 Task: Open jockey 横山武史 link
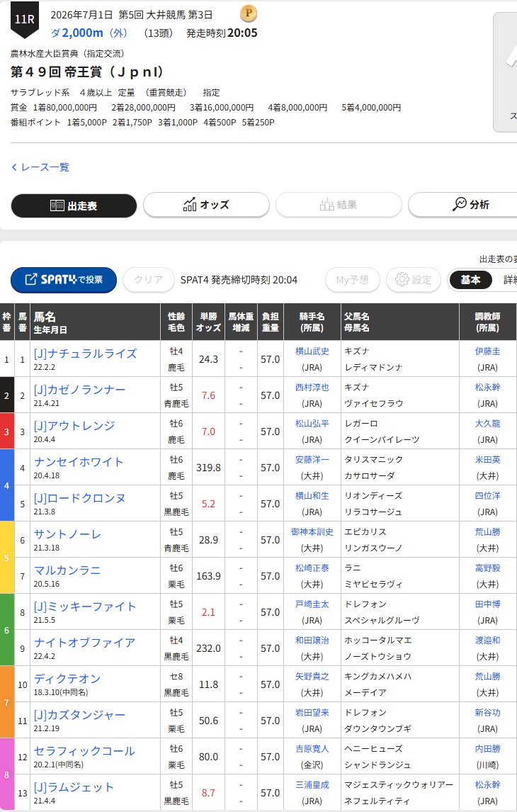(x=312, y=351)
